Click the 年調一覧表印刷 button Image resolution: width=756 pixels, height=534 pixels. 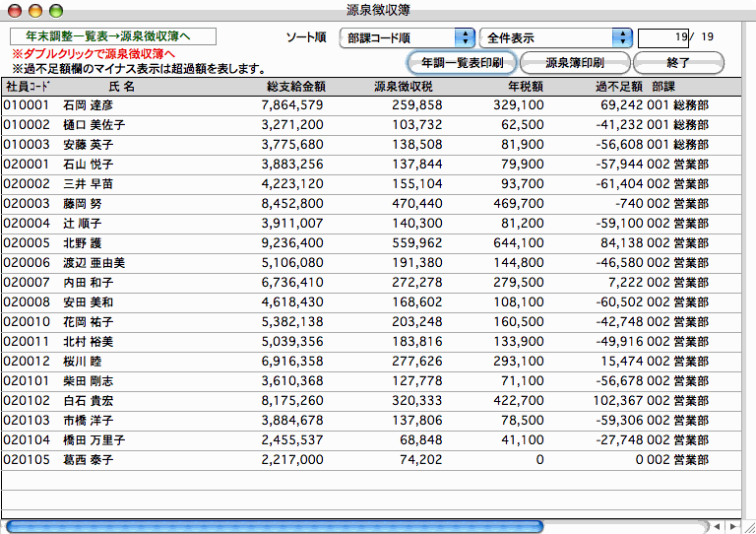[x=462, y=62]
